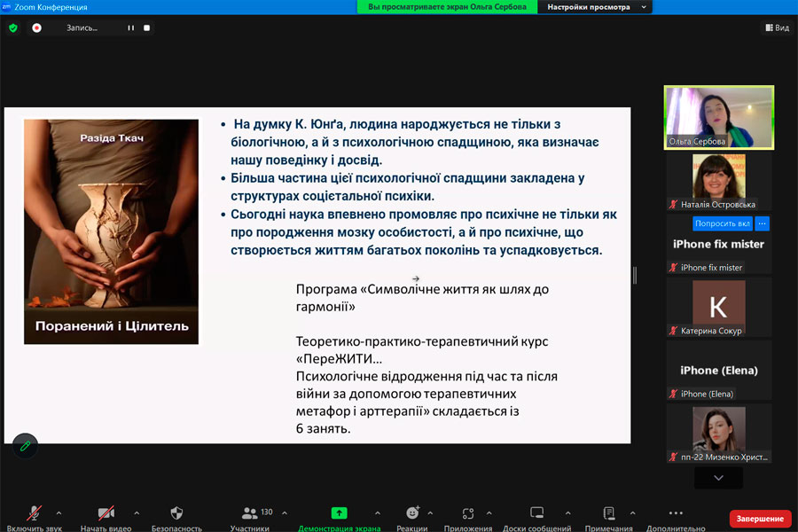Select Катерина Сокур participant tile
798x532 pixels.
[719, 308]
